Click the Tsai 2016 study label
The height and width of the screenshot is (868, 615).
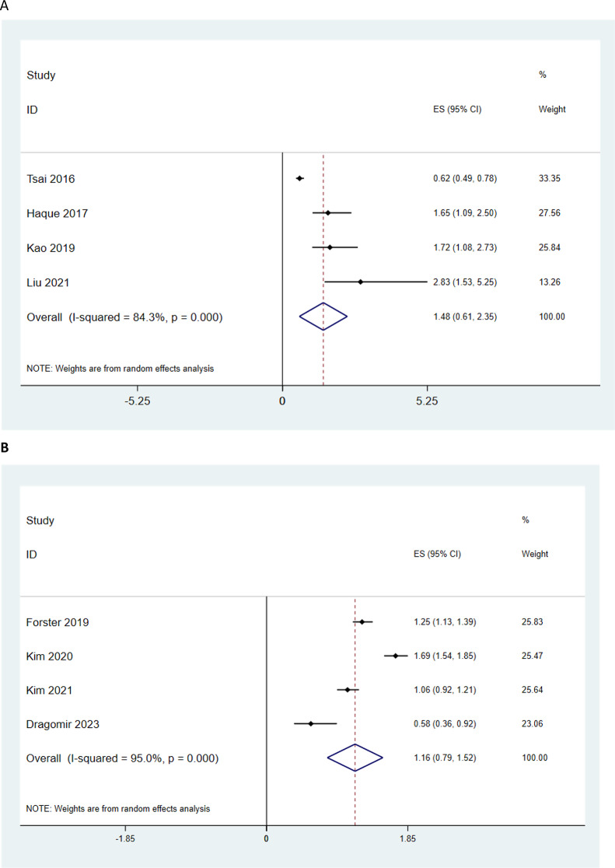point(51,179)
